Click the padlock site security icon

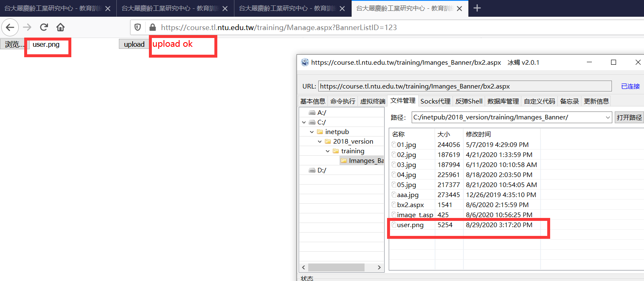pos(153,28)
